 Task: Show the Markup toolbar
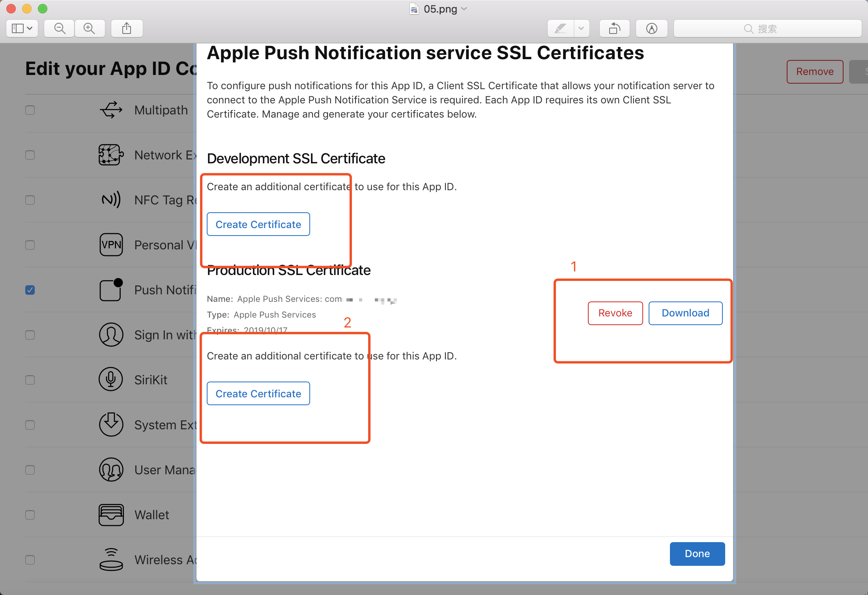click(x=651, y=28)
